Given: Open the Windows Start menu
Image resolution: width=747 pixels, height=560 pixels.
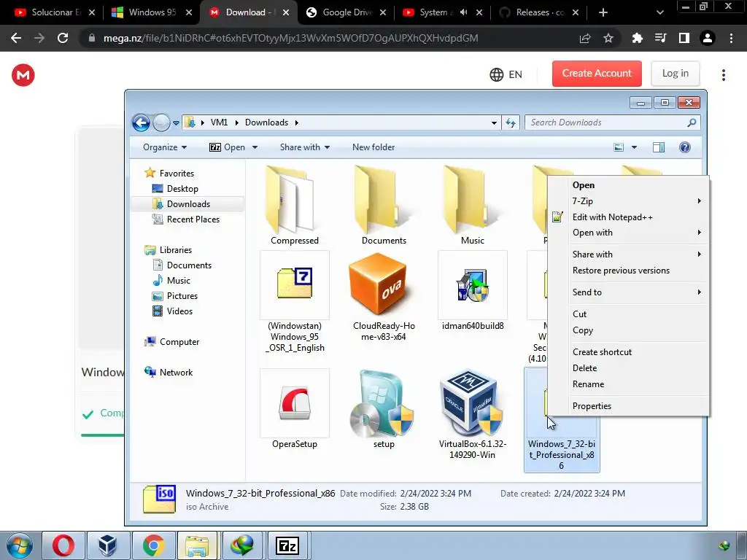Looking at the screenshot, I should [x=19, y=545].
